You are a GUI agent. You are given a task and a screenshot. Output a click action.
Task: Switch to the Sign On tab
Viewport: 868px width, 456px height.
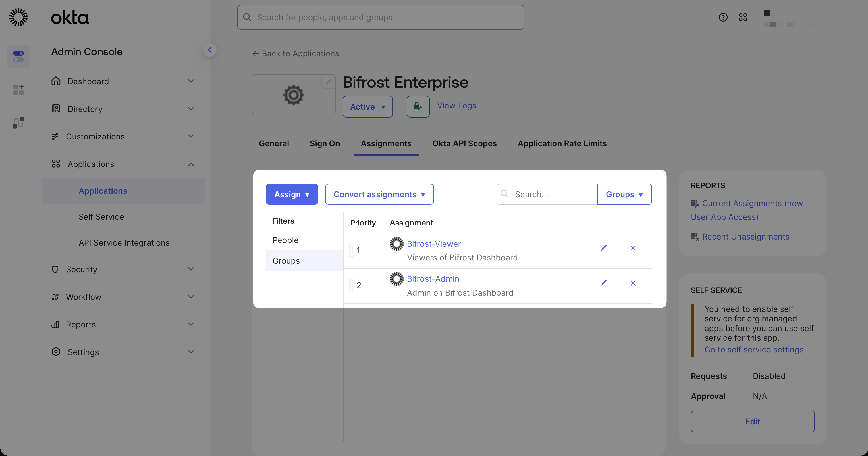325,143
